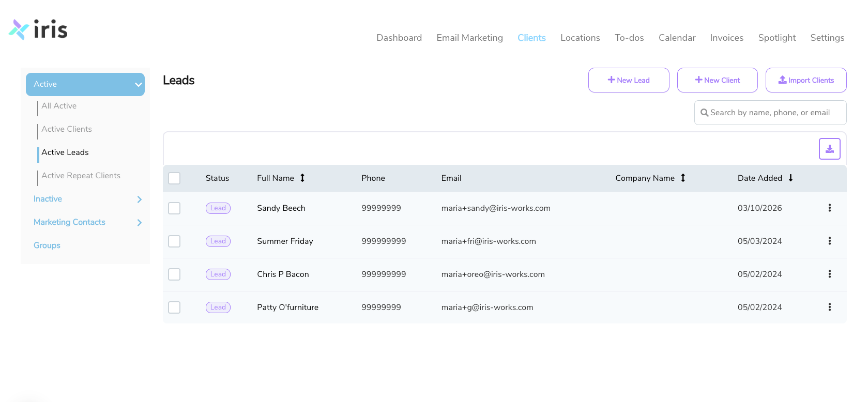Toggle the select-all checkbox in header
This screenshot has height=402, width=868.
point(174,178)
